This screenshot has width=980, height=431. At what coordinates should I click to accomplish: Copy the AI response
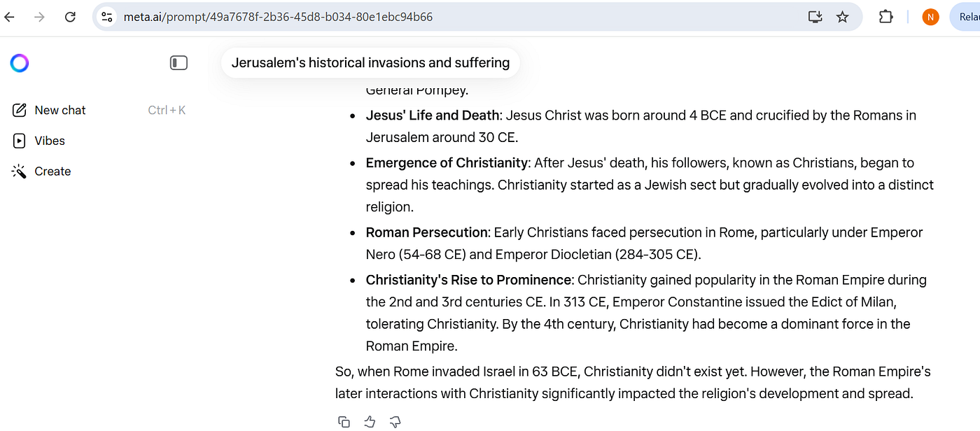pos(344,421)
